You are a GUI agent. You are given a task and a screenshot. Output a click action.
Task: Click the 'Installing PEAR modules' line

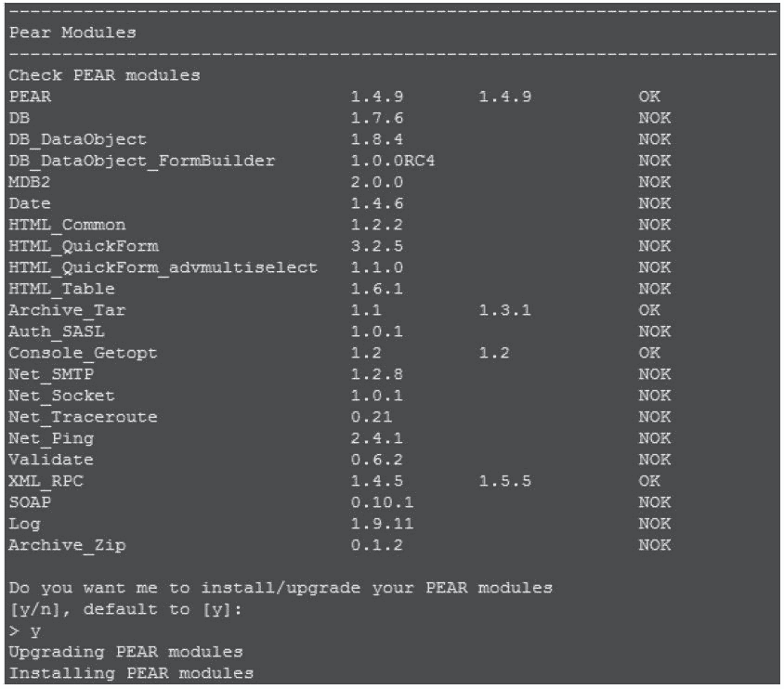[130, 673]
